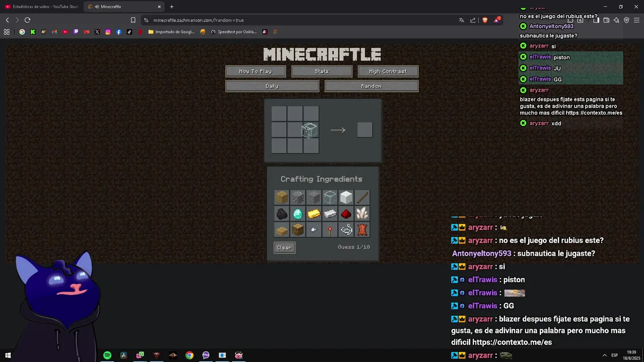
Task: Open Speedtest por Ookla bookmark
Action: pyautogui.click(x=234, y=32)
